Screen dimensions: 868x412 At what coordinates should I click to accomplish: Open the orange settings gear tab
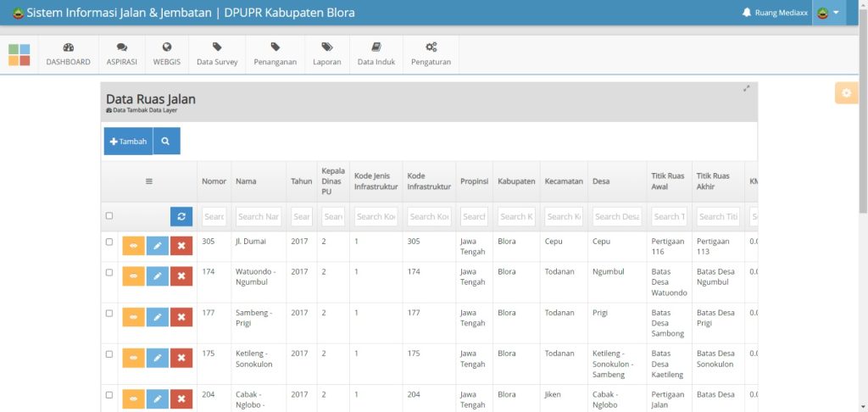pos(846,93)
